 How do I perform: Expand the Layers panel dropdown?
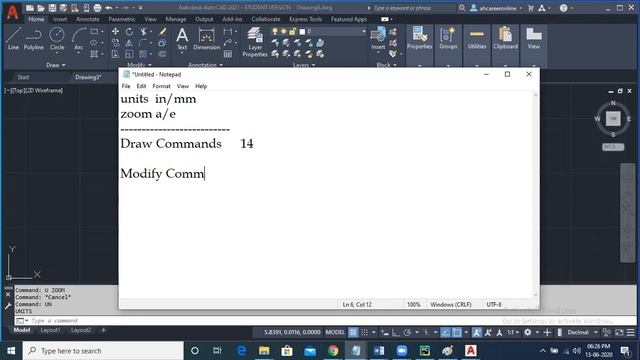304,65
